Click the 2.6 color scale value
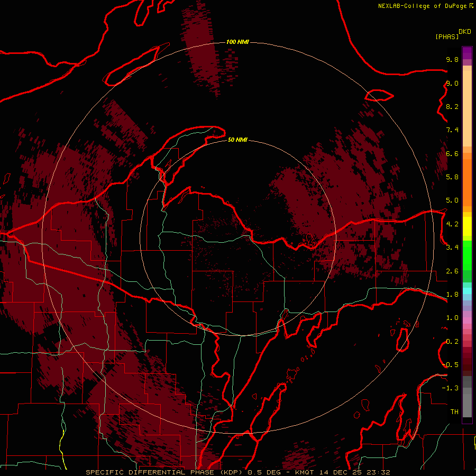Viewport: 476px width, 476px height. (452, 271)
